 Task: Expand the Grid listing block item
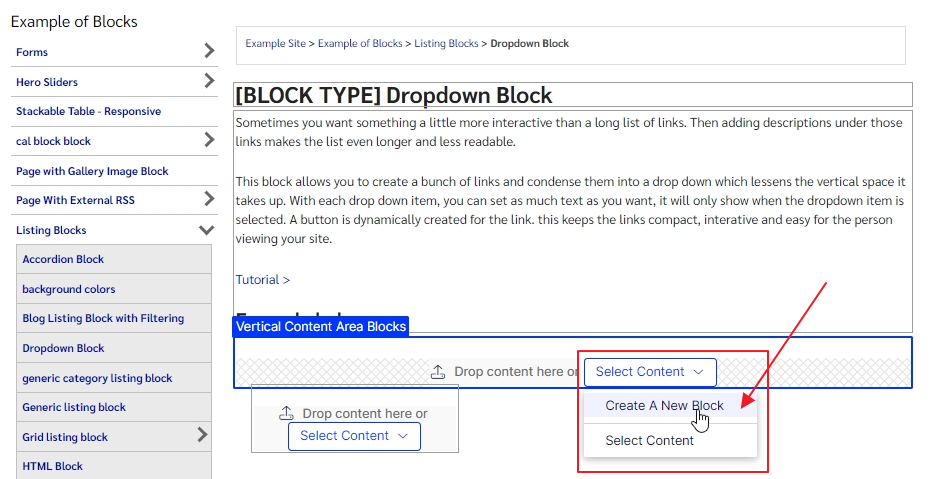click(x=202, y=435)
